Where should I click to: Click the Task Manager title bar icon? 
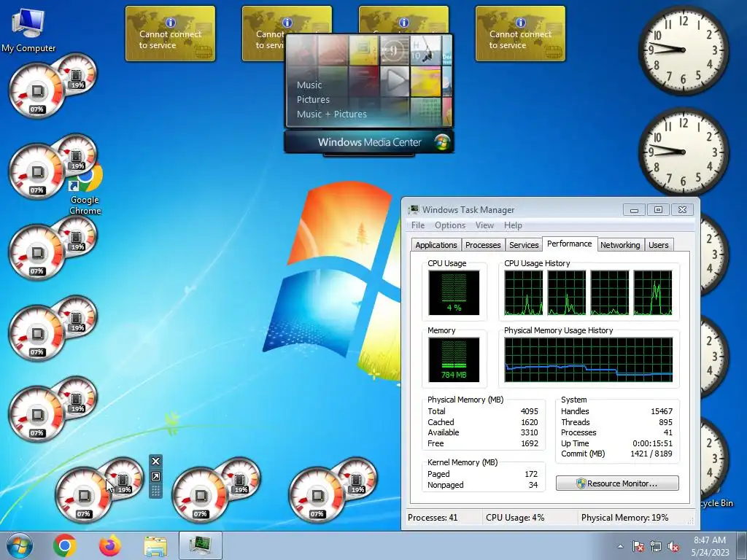(x=414, y=209)
